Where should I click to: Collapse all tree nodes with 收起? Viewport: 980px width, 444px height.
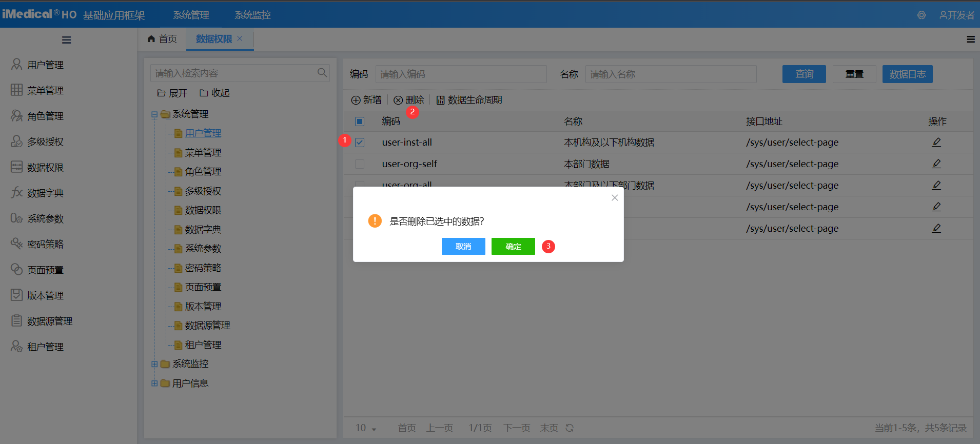(x=214, y=93)
